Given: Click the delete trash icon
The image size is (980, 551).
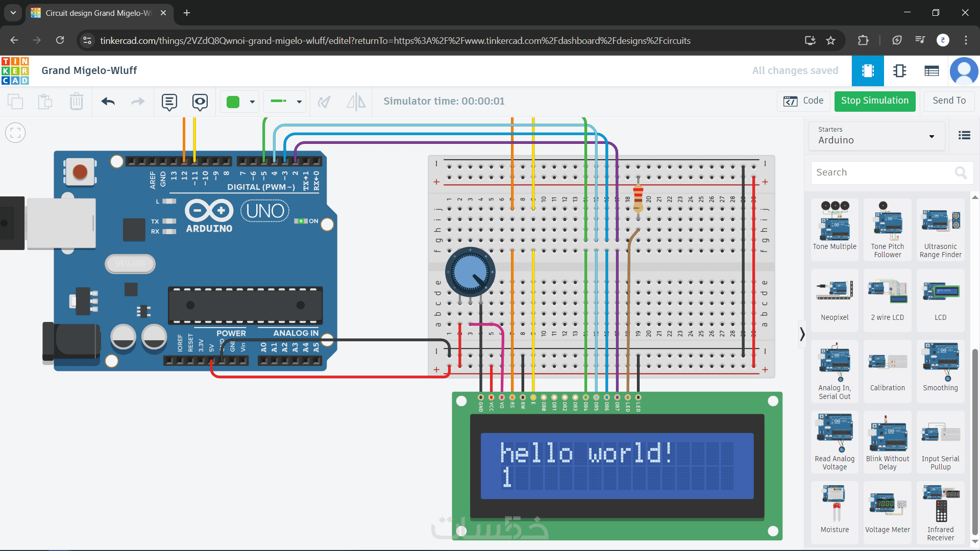Looking at the screenshot, I should coord(76,102).
